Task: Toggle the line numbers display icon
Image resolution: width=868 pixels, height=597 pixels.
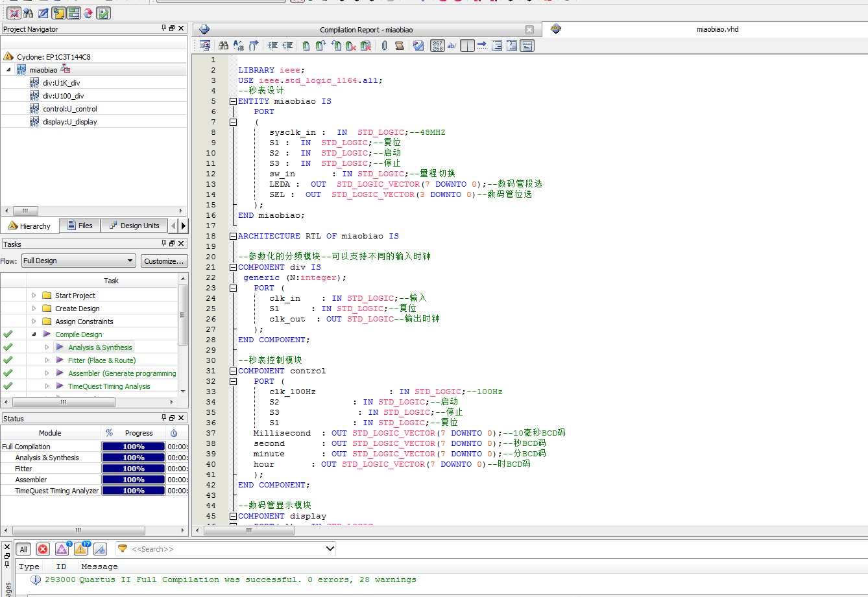Action: pyautogui.click(x=438, y=45)
